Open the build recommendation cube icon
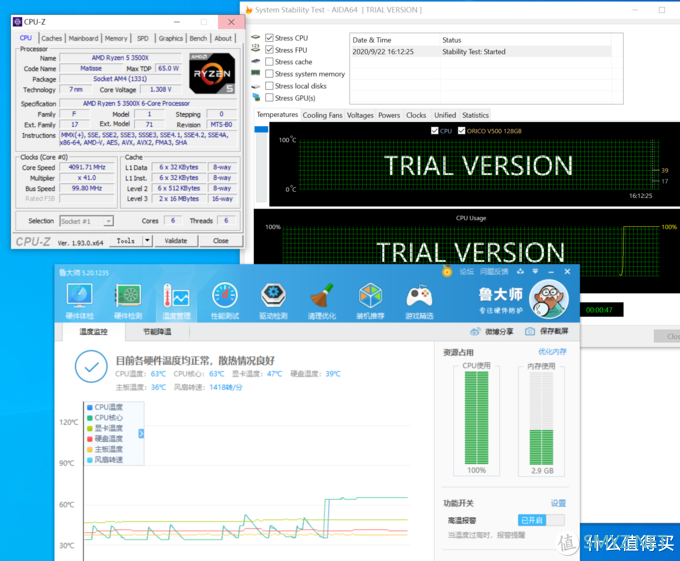 pos(370,296)
